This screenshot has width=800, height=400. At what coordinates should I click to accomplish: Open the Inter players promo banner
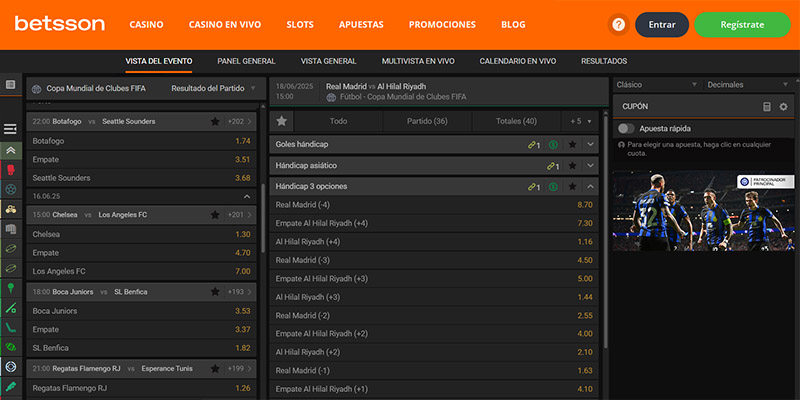(x=704, y=210)
